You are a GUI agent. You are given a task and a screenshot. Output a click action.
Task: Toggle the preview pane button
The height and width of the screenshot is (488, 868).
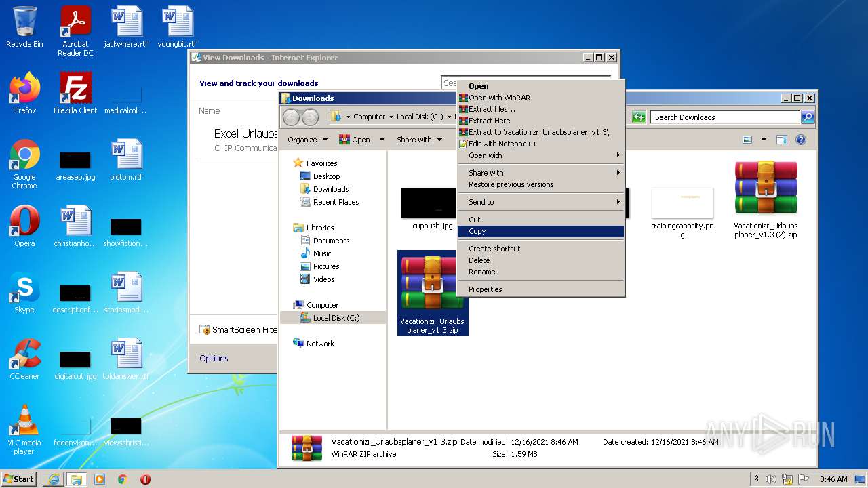(781, 140)
